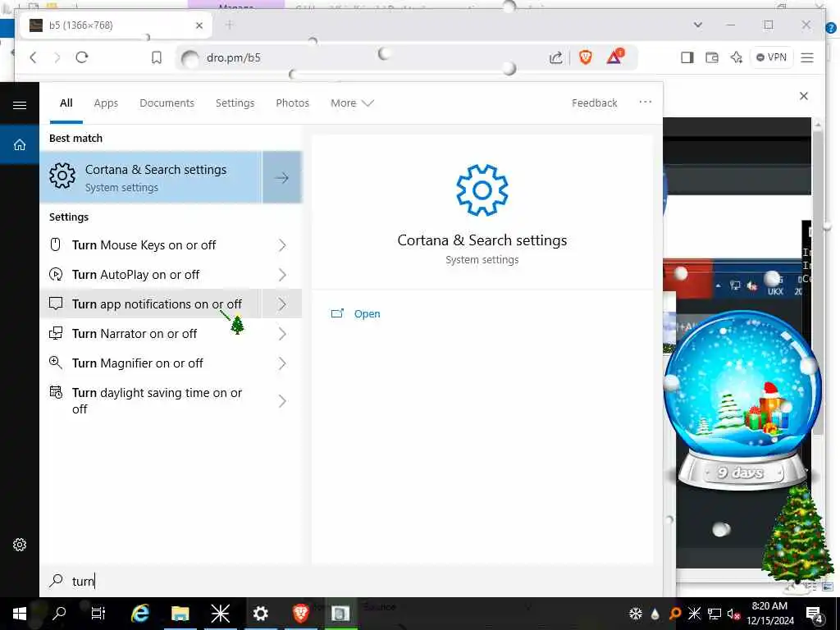The width and height of the screenshot is (840, 630).
Task: Click the search box containing 'turn'
Action: pyautogui.click(x=351, y=581)
